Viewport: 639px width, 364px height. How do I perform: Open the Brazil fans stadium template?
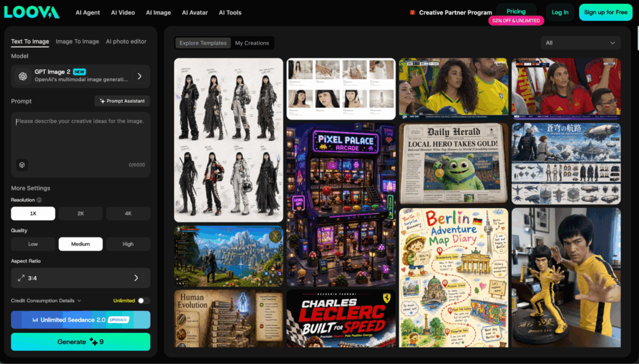454,89
